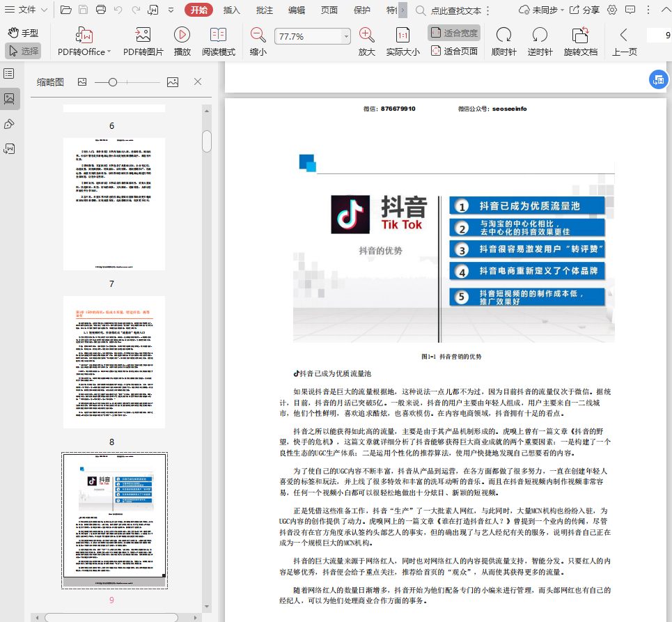The image size is (672, 622).
Task: Click the caption 图1-1 抖音营销的优势
Action: (x=451, y=357)
